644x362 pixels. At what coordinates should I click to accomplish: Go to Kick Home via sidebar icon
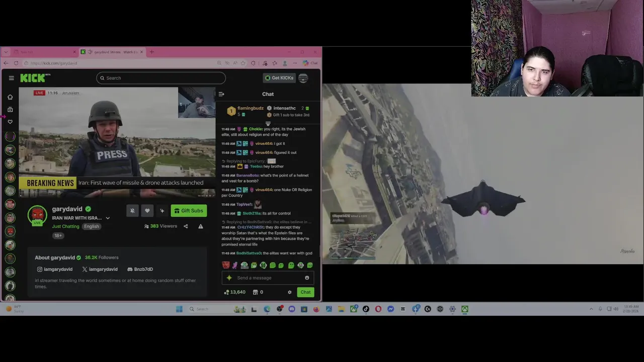coord(10,97)
